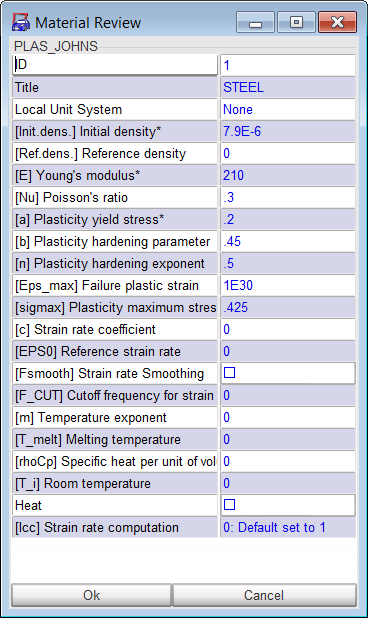Edit the Title field containing STEEL
The image size is (368, 618).
pos(288,87)
